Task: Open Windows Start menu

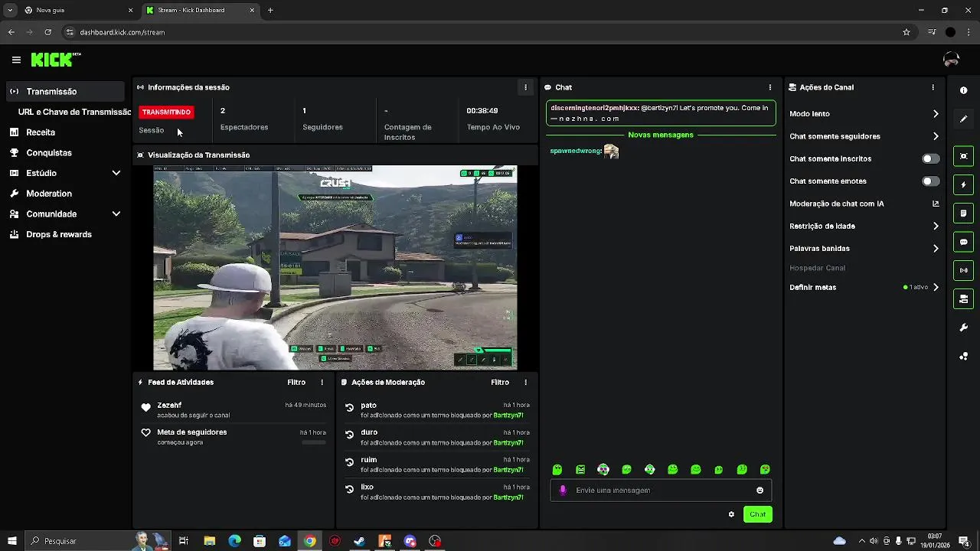Action: point(11,541)
